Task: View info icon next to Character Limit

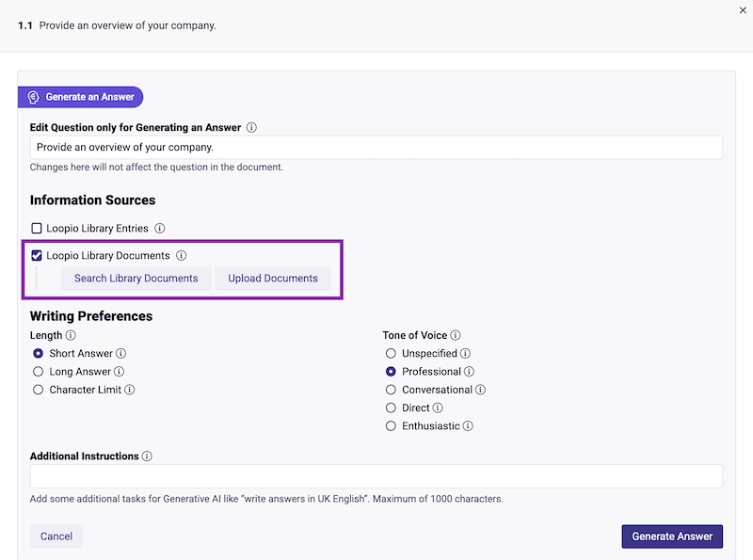Action: (x=130, y=390)
